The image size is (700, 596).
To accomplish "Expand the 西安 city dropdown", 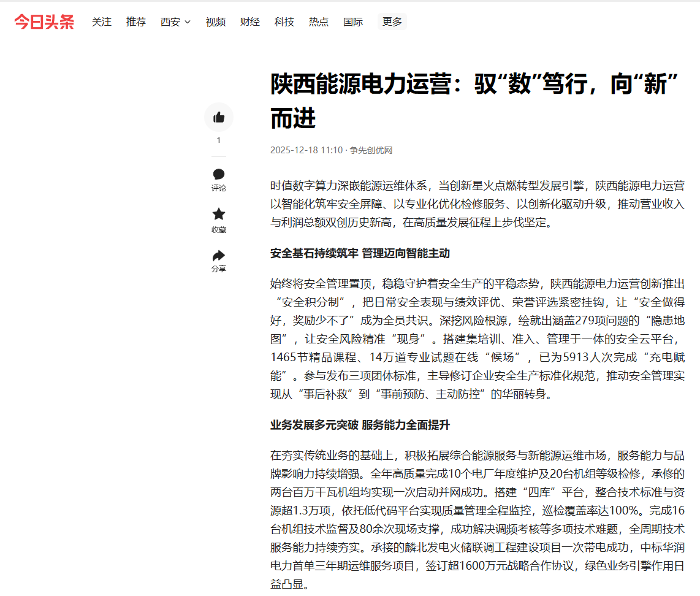I will 175,22.
